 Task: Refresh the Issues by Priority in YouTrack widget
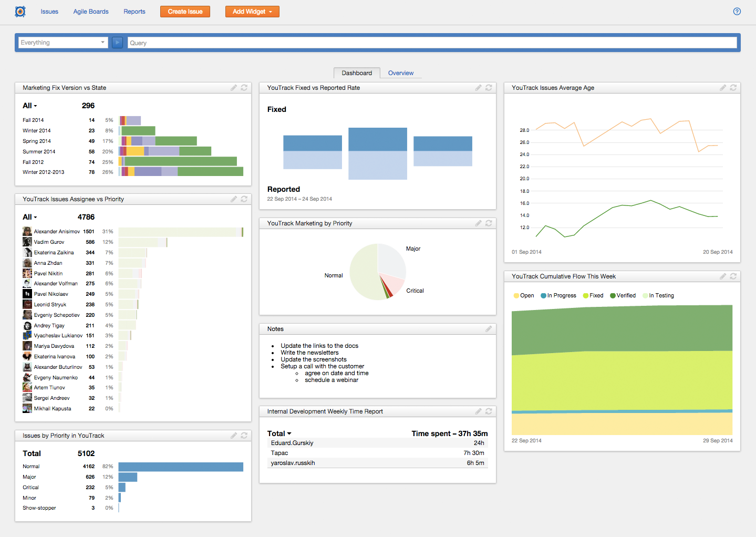pyautogui.click(x=244, y=436)
